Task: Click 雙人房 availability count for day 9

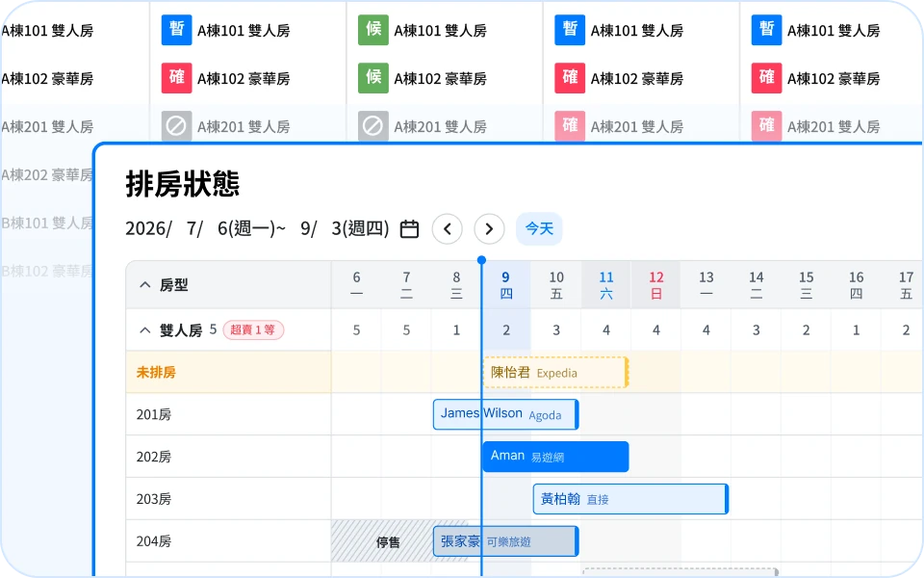Action: click(x=506, y=329)
